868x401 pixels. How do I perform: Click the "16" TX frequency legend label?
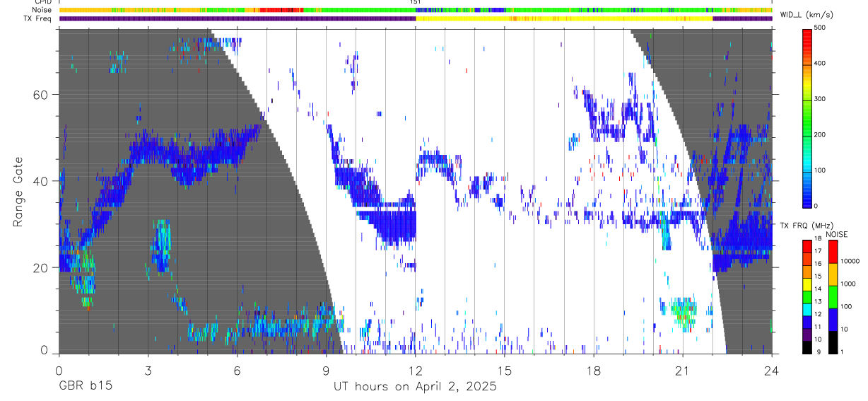[819, 264]
